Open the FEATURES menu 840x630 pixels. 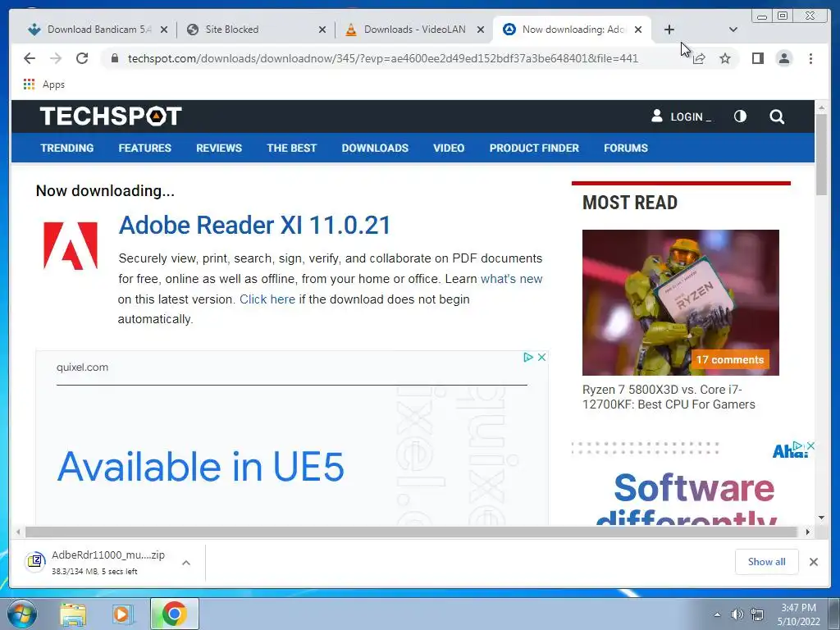(x=144, y=148)
